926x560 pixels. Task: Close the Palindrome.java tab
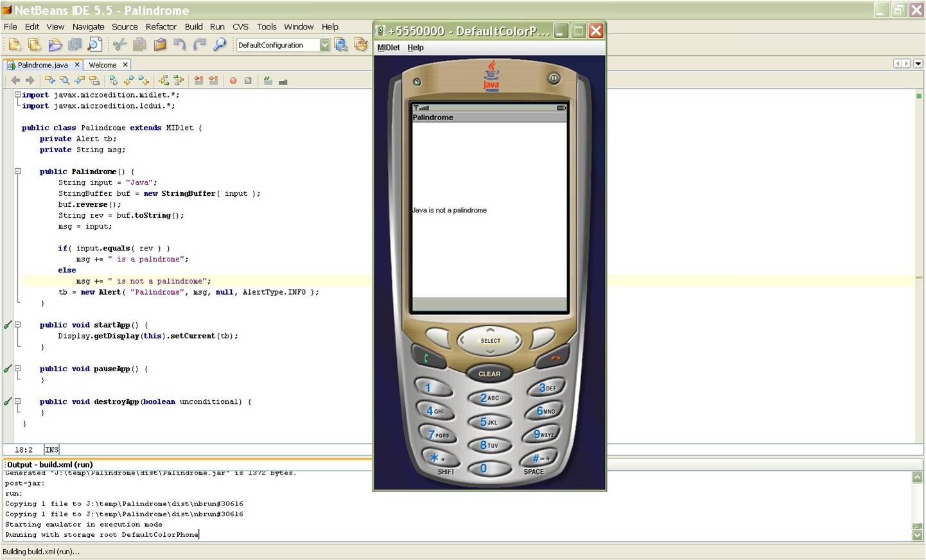coord(77,64)
